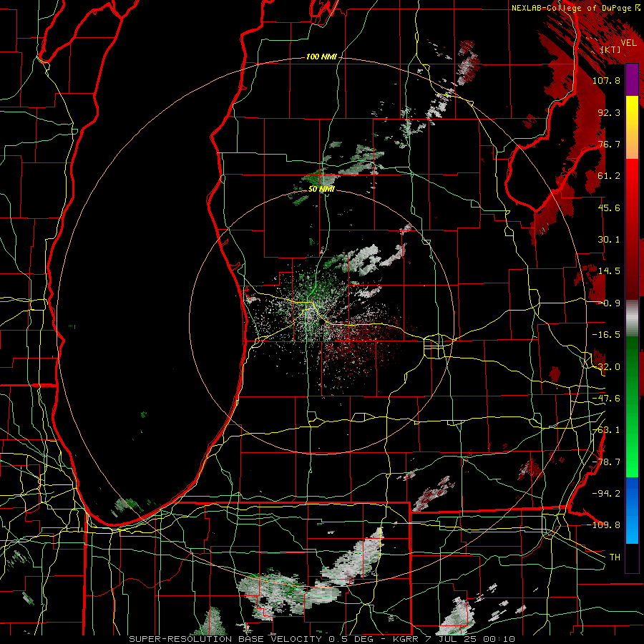The image size is (644, 644).
Task: Click the purple top segment of color bar
Action: (632, 79)
